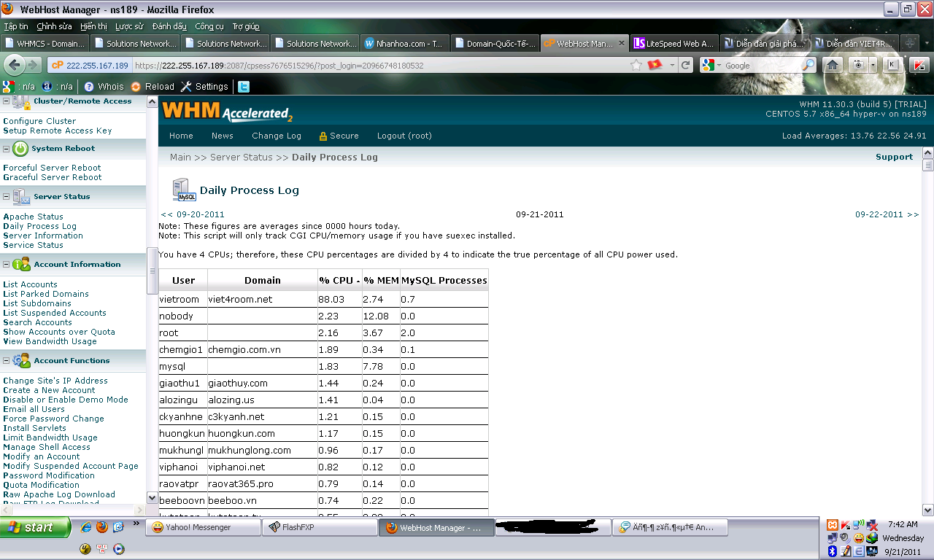Screen dimensions: 934x560
Task: Open the Tập tin menu
Action: 16,26
